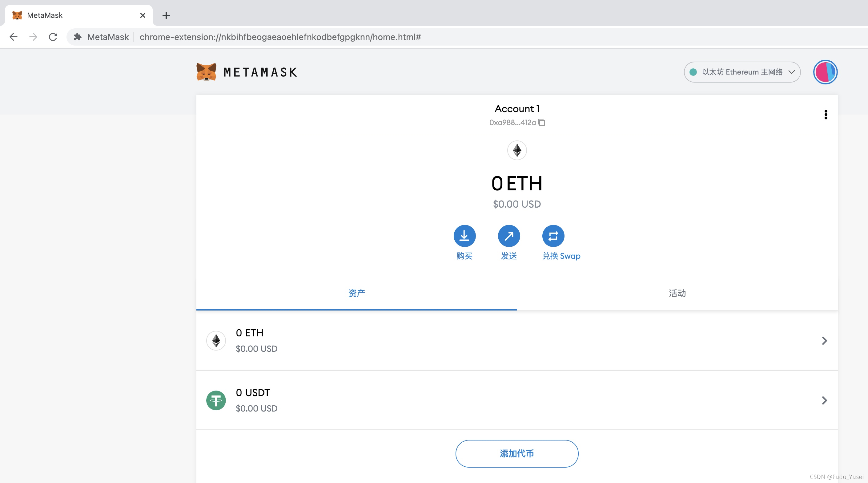Click the 0 ETH asset row label
This screenshot has width=868, height=483.
(x=249, y=333)
